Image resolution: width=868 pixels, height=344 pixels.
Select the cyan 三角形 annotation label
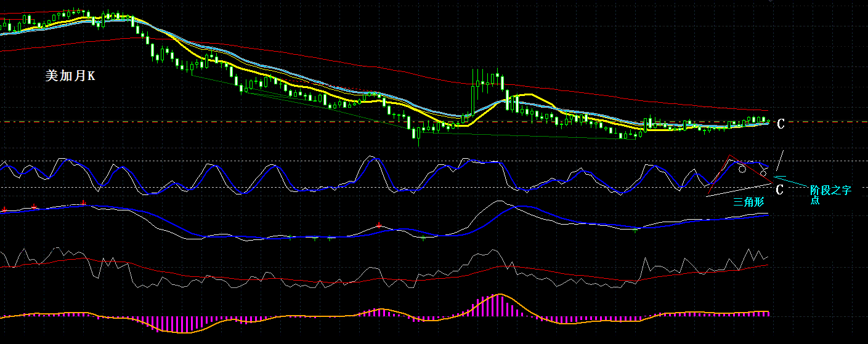[x=748, y=201]
